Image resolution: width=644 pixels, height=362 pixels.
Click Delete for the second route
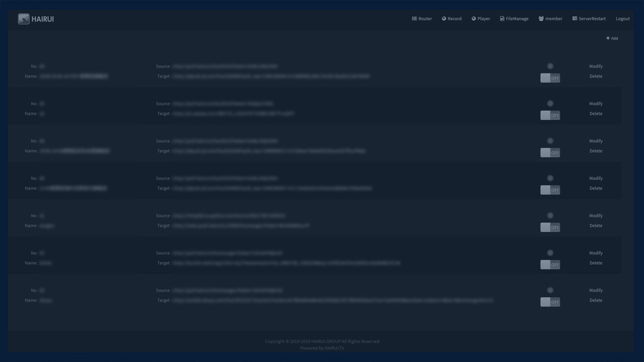[x=596, y=114]
